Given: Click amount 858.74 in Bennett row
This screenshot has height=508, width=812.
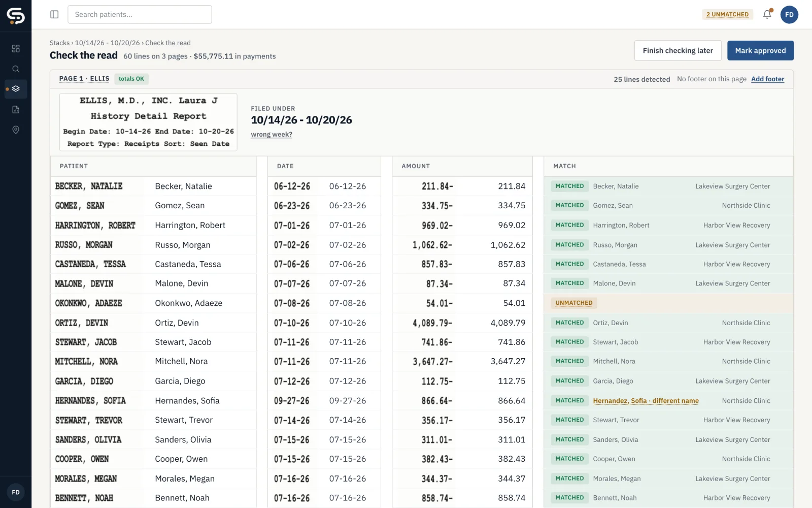Looking at the screenshot, I should click(512, 498).
